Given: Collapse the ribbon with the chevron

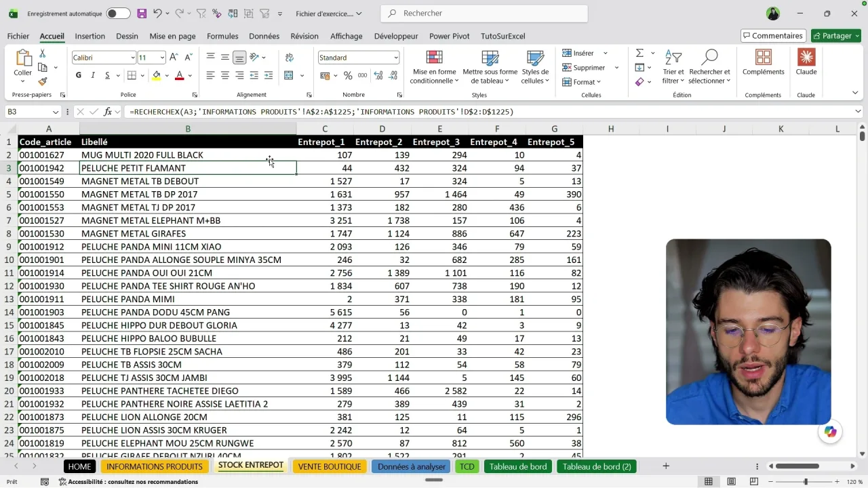Looking at the screenshot, I should tap(856, 91).
